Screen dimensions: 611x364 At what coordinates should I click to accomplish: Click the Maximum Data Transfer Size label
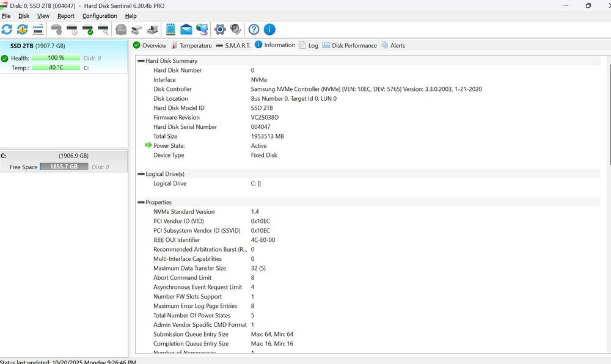pos(190,268)
